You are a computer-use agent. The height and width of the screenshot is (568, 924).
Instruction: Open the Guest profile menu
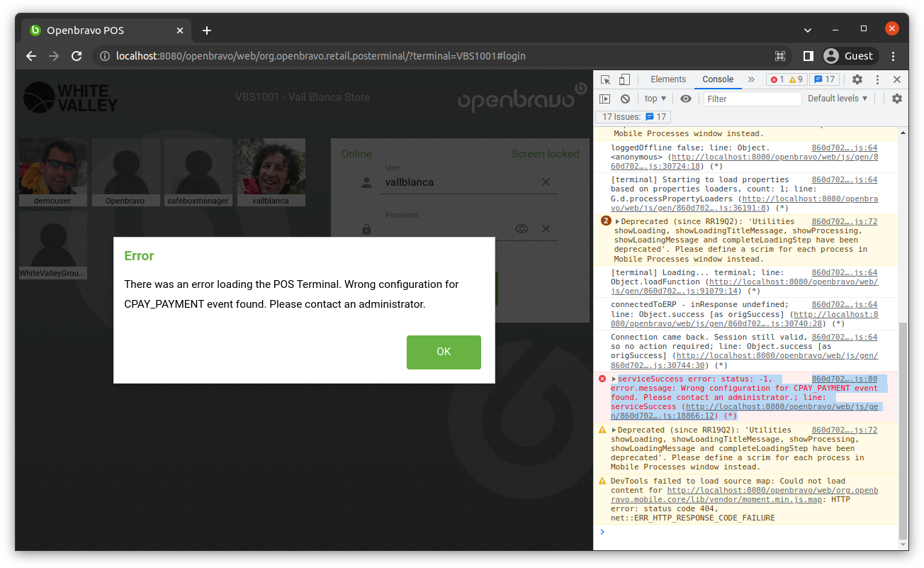(850, 56)
